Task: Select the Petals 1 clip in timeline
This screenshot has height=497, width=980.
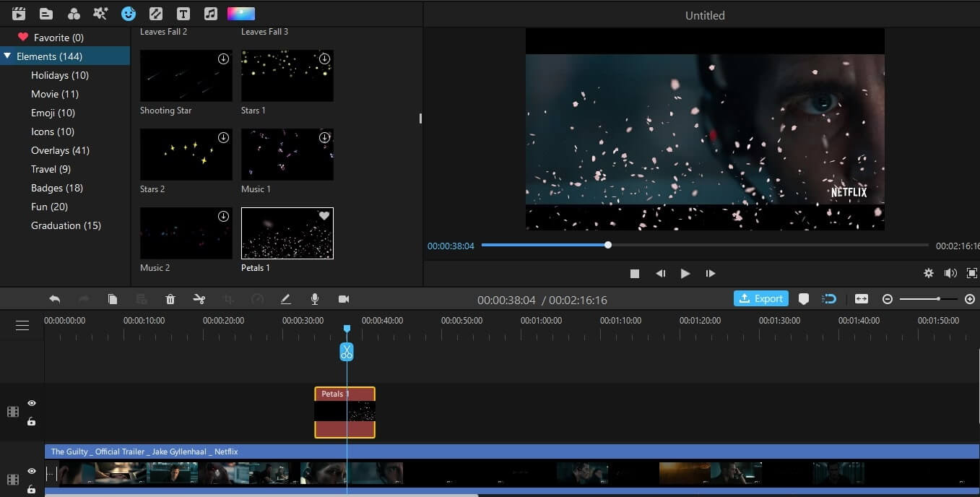Action: point(345,412)
